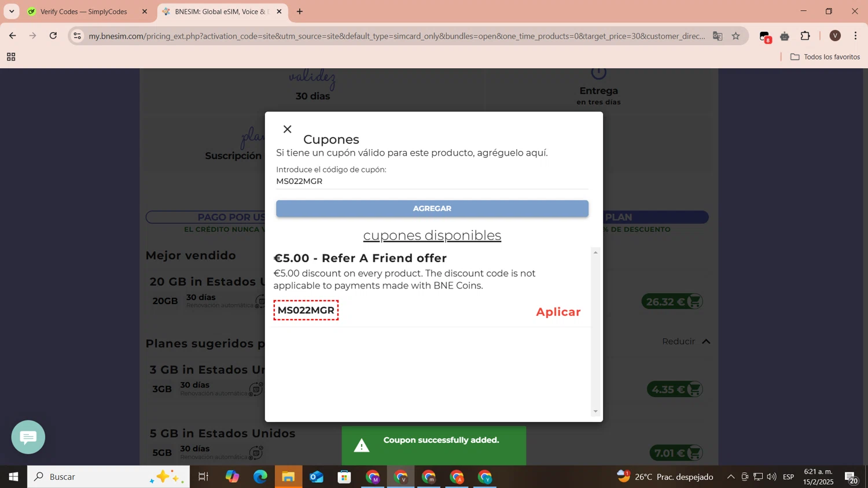Open the Windows Start menu
Viewport: 868px width, 488px height.
[x=13, y=477]
